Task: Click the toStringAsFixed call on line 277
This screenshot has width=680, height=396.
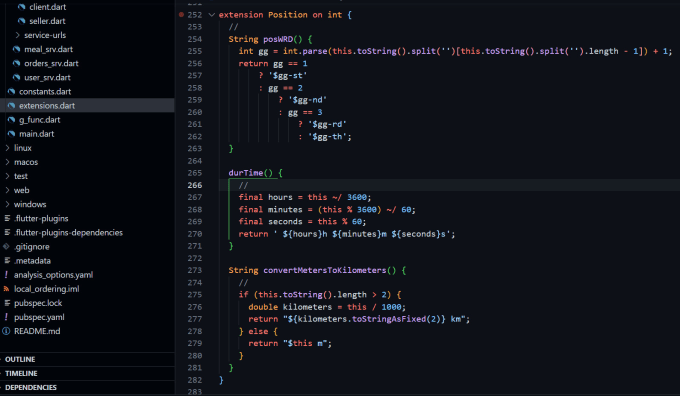Action: tap(389, 319)
